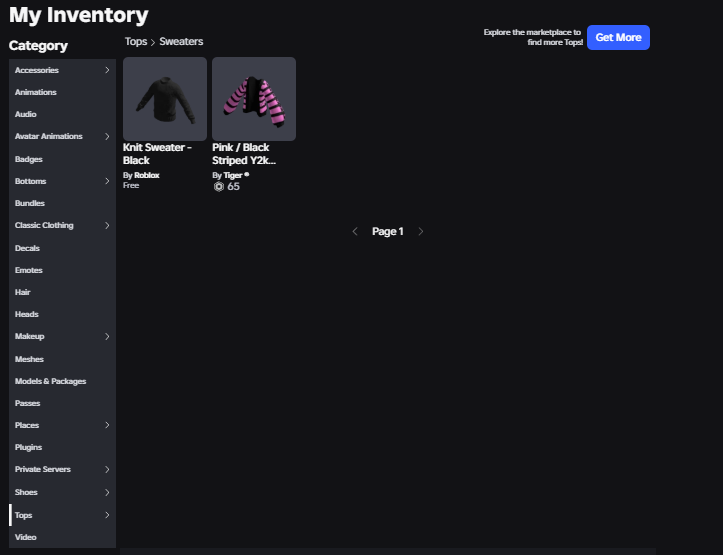Image resolution: width=723 pixels, height=555 pixels.
Task: Select the Tops category label
Action: click(23, 515)
